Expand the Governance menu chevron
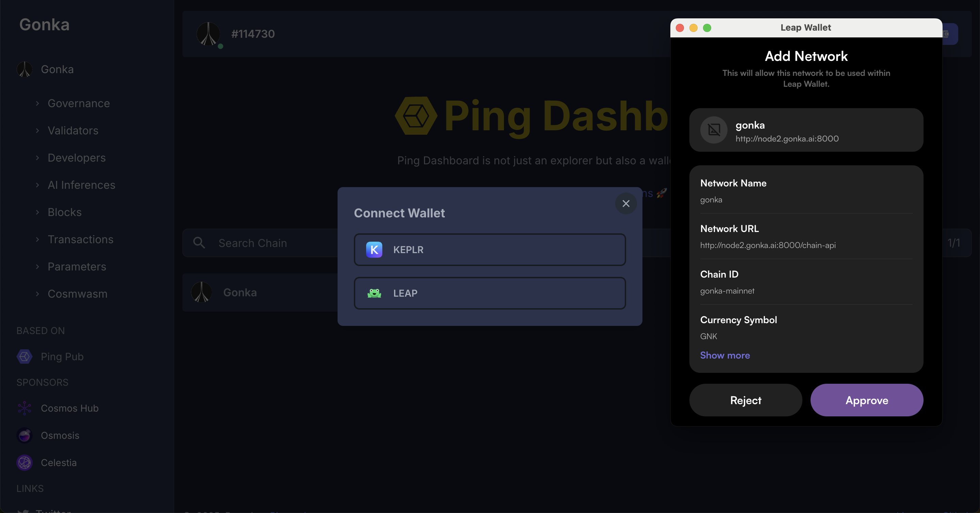 tap(37, 103)
